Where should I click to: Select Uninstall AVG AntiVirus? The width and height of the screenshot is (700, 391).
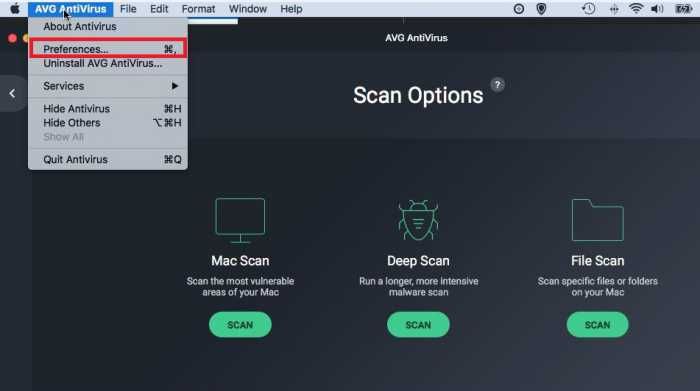click(x=108, y=63)
